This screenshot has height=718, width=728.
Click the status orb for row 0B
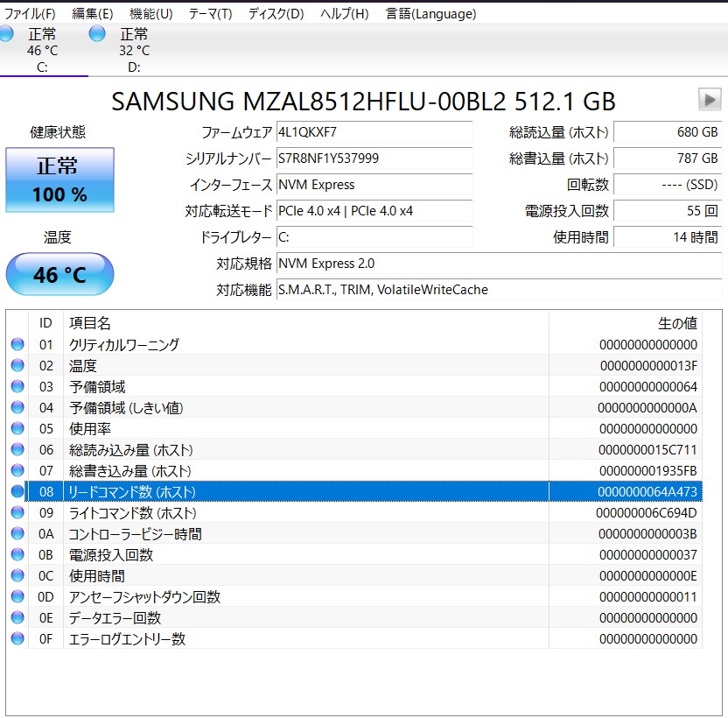(17, 554)
